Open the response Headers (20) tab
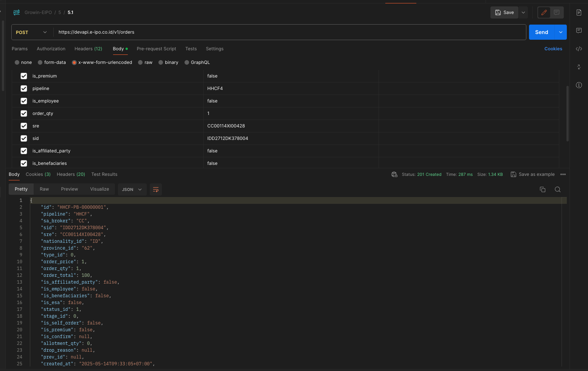This screenshot has height=371, width=588. (71, 174)
